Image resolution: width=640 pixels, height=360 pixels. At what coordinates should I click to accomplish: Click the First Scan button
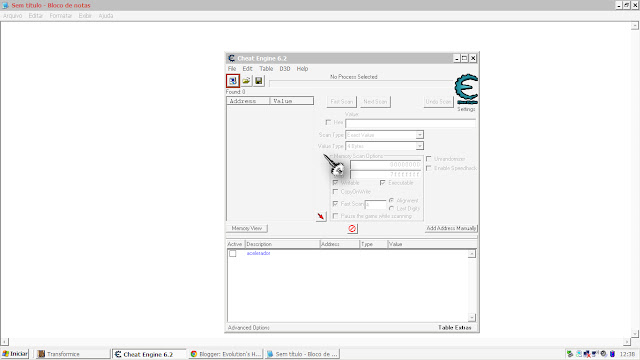[342, 102]
